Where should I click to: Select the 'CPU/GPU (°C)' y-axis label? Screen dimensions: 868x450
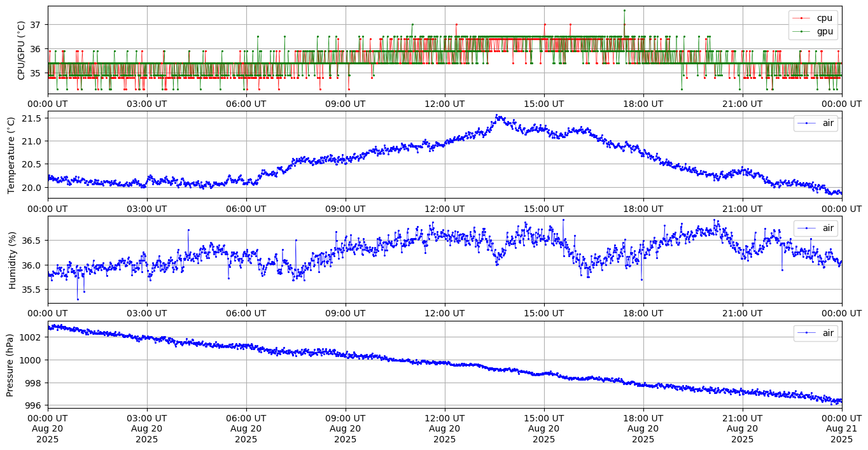click(x=21, y=50)
